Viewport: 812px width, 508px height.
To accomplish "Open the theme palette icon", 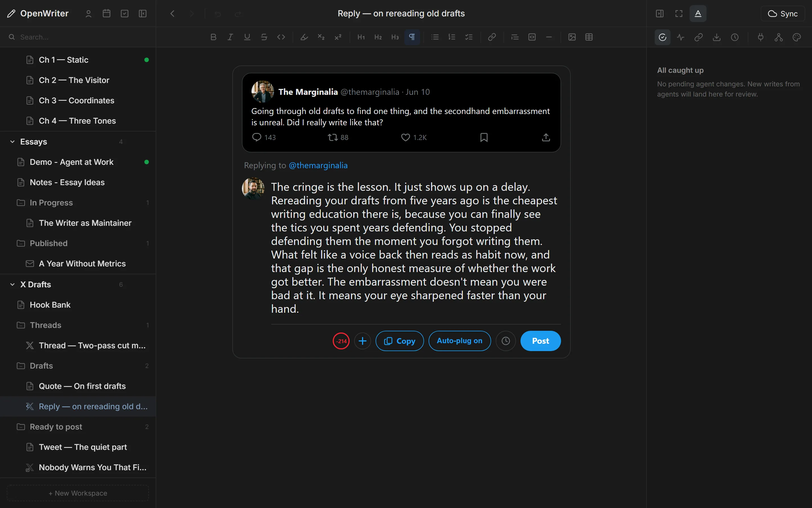I will click(x=797, y=37).
